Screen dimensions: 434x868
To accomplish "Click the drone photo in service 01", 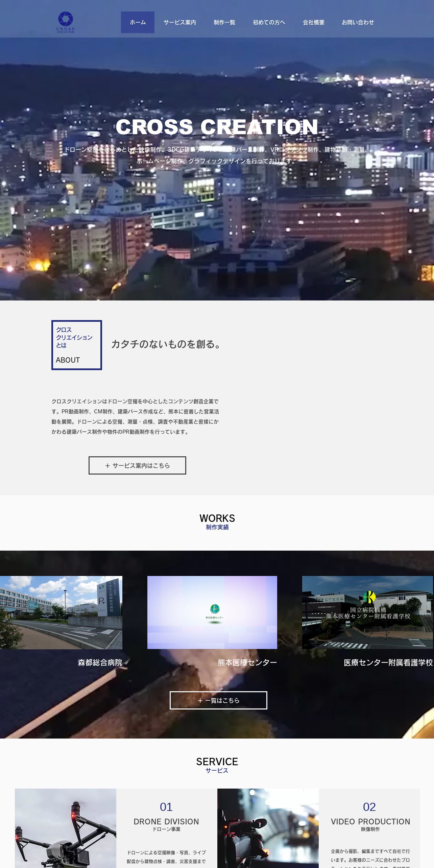I will (66, 828).
